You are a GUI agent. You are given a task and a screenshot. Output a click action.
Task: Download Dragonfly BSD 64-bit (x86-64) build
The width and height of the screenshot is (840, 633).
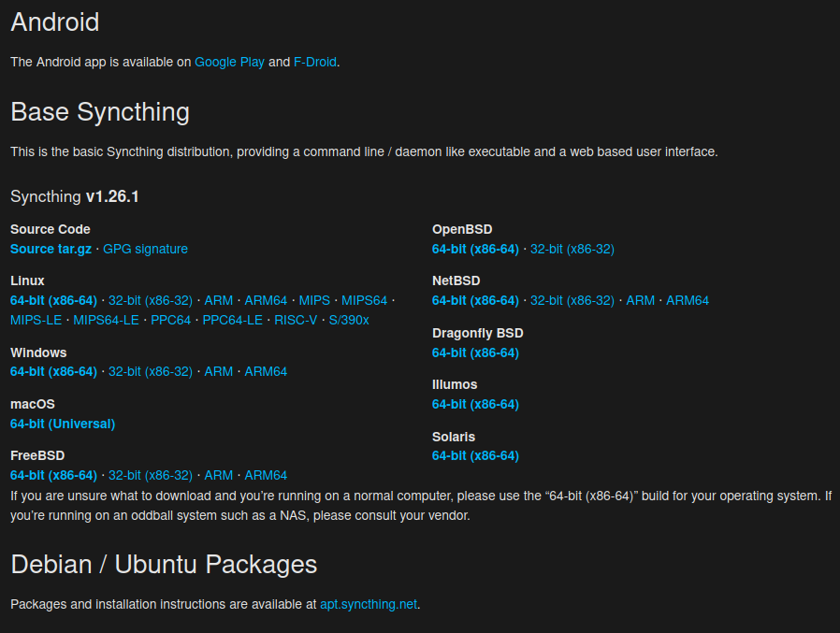[x=476, y=352]
